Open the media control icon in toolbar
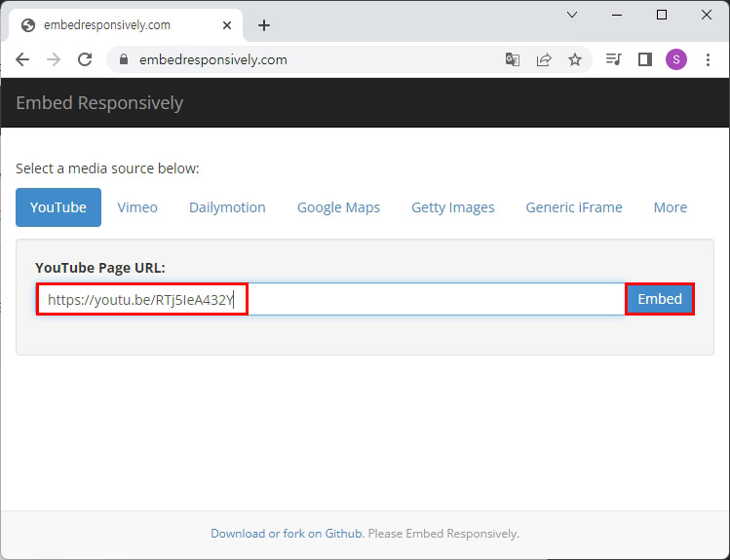730x560 pixels. tap(614, 59)
